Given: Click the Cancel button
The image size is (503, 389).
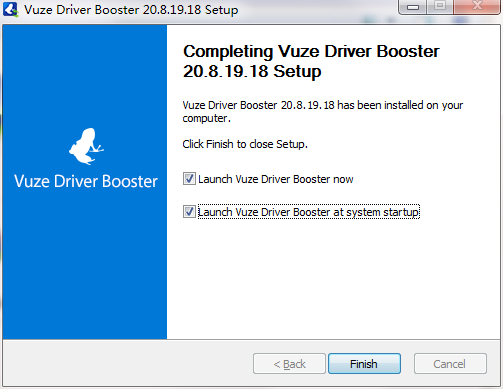Looking at the screenshot, I should pyautogui.click(x=450, y=364).
